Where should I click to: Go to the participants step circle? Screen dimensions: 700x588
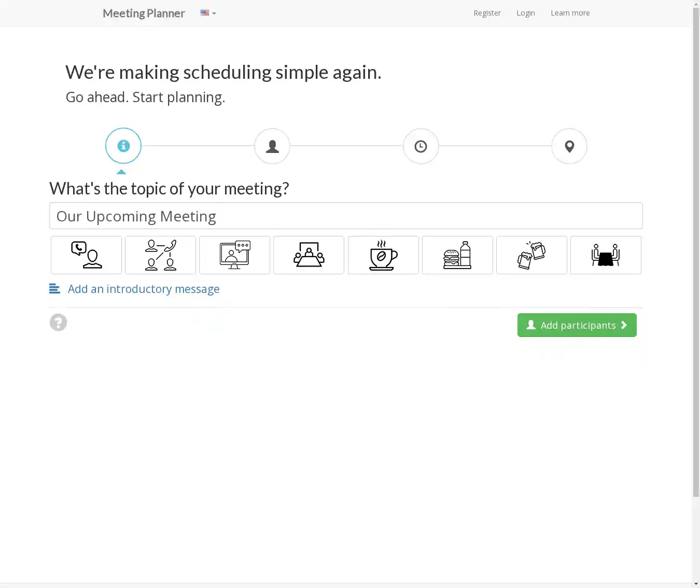coord(272,146)
